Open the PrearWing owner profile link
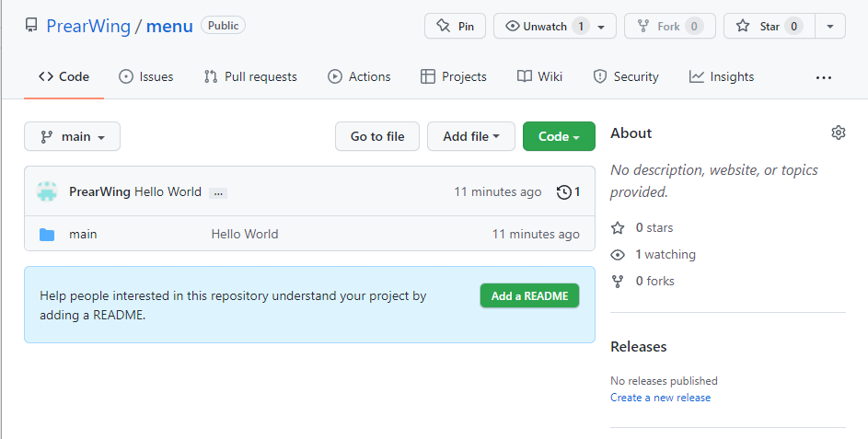868x439 pixels. pos(88,26)
